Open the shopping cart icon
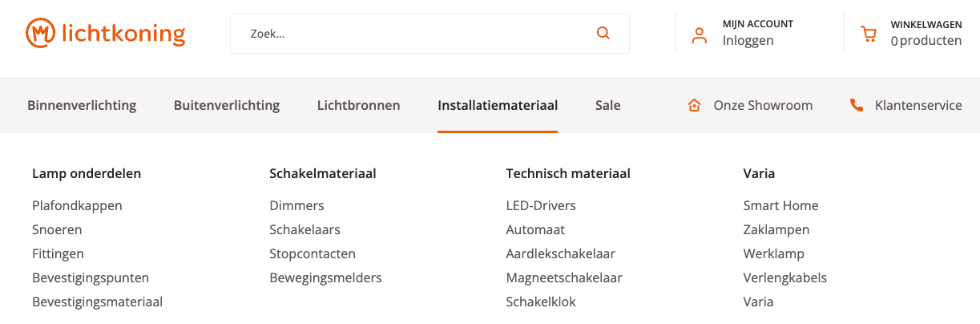The height and width of the screenshot is (324, 980). coord(868,34)
